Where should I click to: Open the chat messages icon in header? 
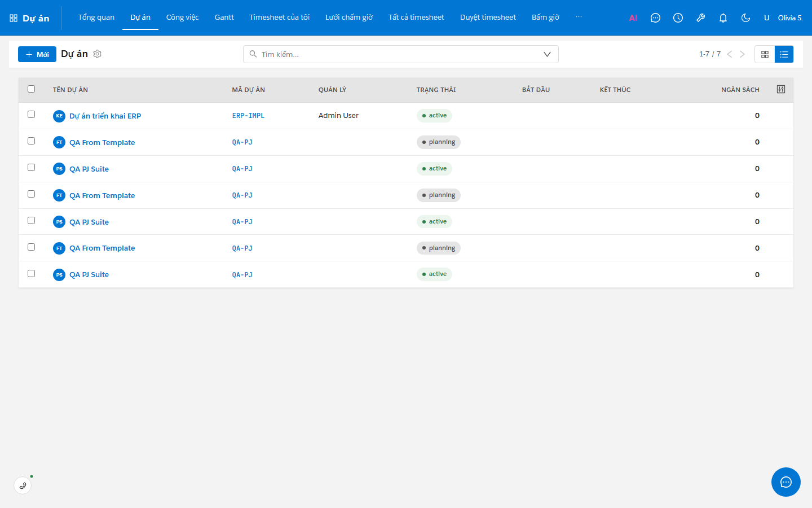click(655, 18)
